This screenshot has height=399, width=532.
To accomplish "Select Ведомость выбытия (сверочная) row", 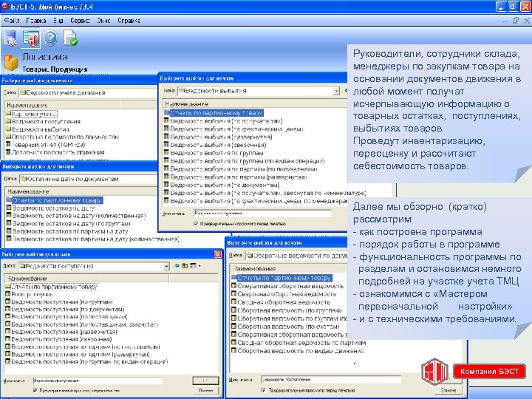I will pyautogui.click(x=215, y=145).
